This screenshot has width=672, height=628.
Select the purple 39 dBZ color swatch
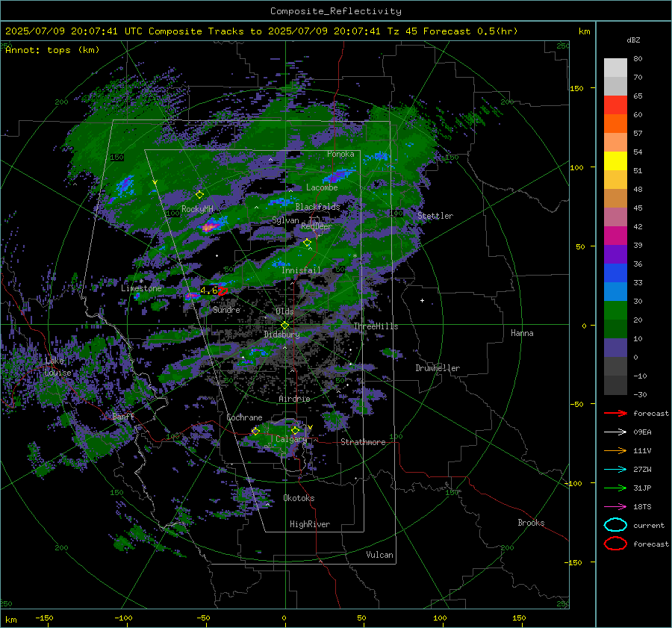(615, 254)
